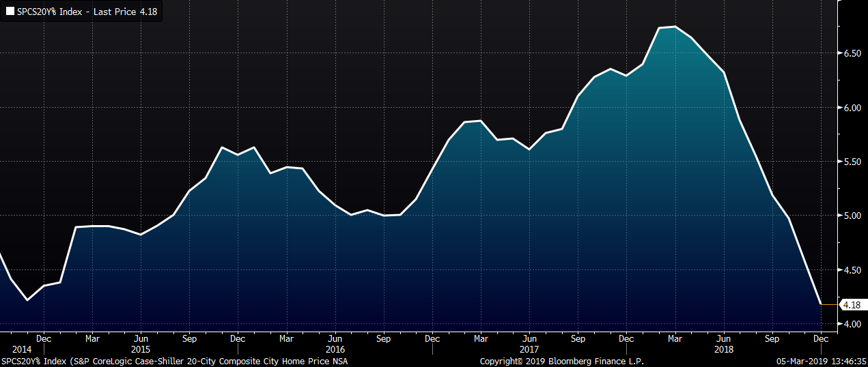Select the SPCS20Y% Index Last Price legend label
Viewport: 868px width, 367px height.
(x=86, y=12)
